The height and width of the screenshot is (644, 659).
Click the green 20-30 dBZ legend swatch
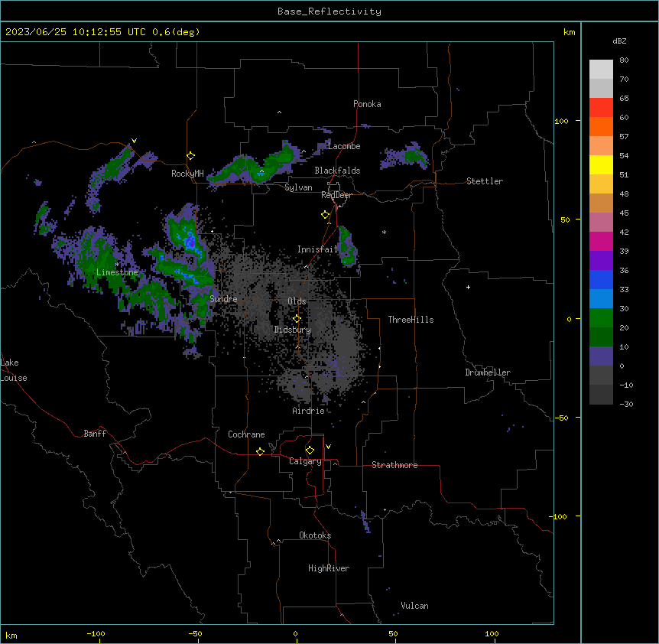(601, 318)
